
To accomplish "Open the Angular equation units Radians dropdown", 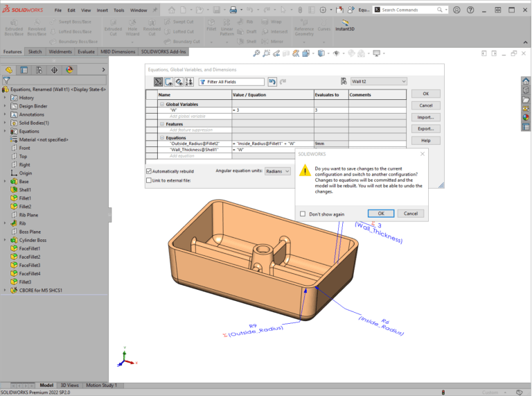I will coord(278,171).
